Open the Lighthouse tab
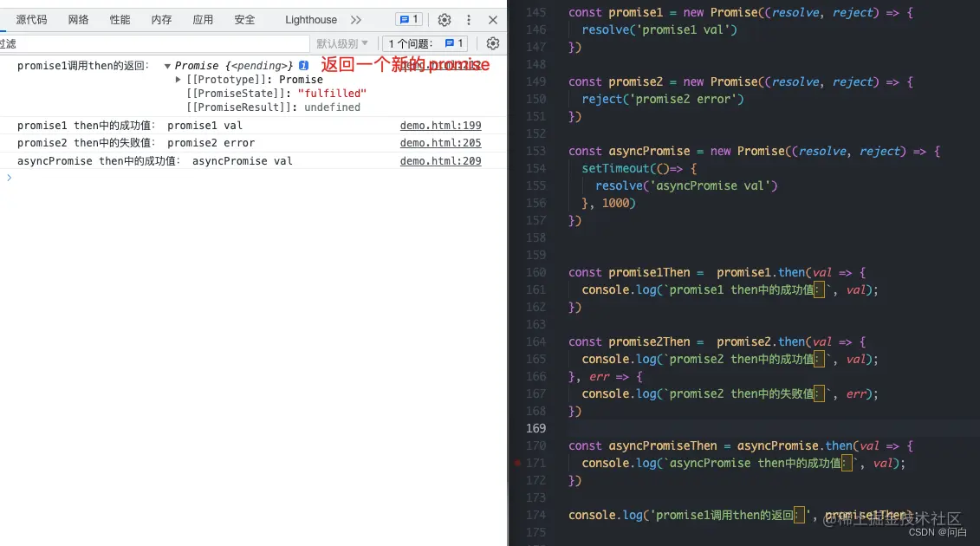Viewport: 980px width, 546px height. point(310,20)
